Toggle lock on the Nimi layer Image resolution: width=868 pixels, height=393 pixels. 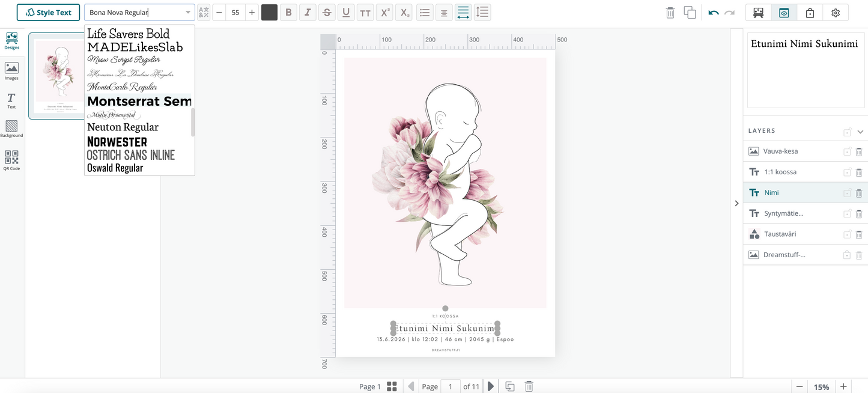847,193
